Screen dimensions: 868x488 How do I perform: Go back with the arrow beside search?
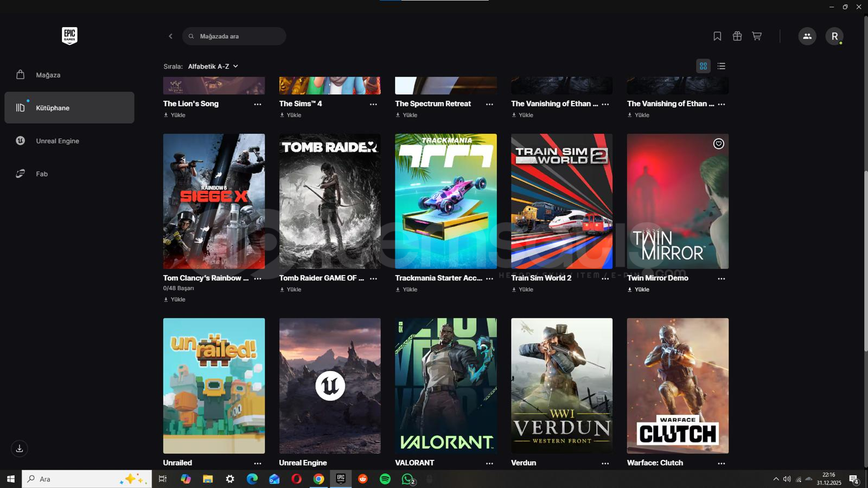coord(170,36)
